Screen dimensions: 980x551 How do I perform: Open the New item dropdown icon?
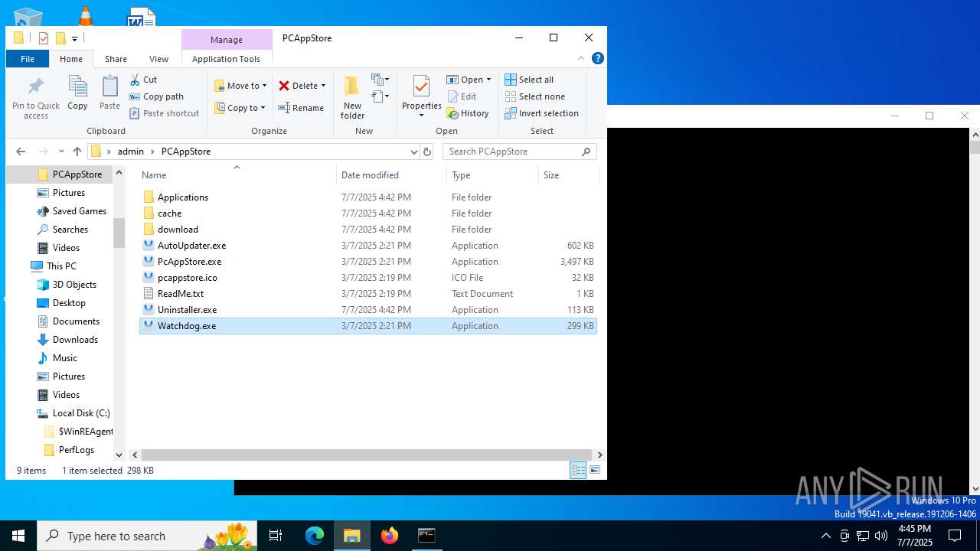(x=381, y=80)
